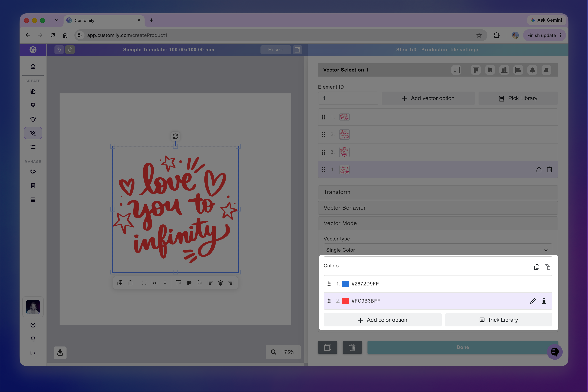The image size is (588, 392).
Task: Delete the #FC3B3BFF color option
Action: coord(544,301)
